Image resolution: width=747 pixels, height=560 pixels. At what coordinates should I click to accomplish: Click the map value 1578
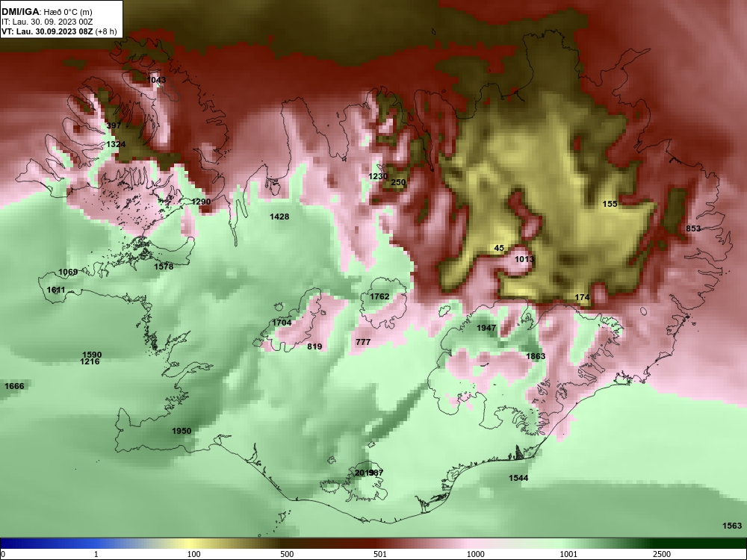coord(164,267)
